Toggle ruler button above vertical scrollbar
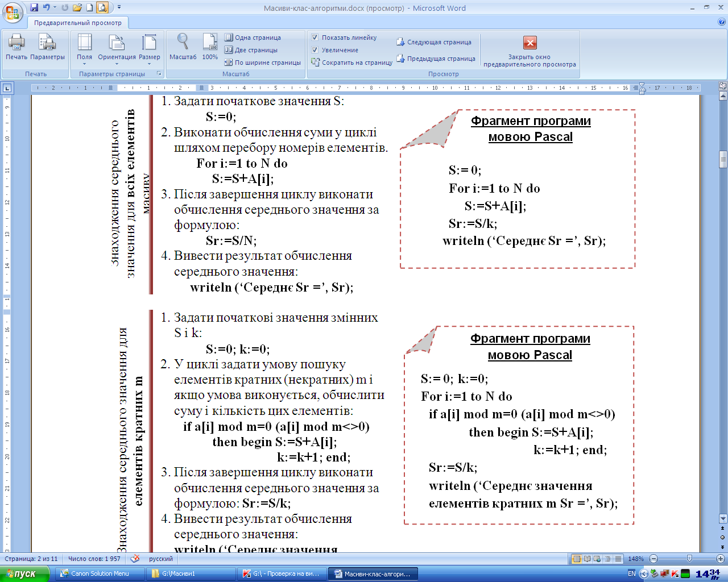728x582 pixels. (x=723, y=86)
